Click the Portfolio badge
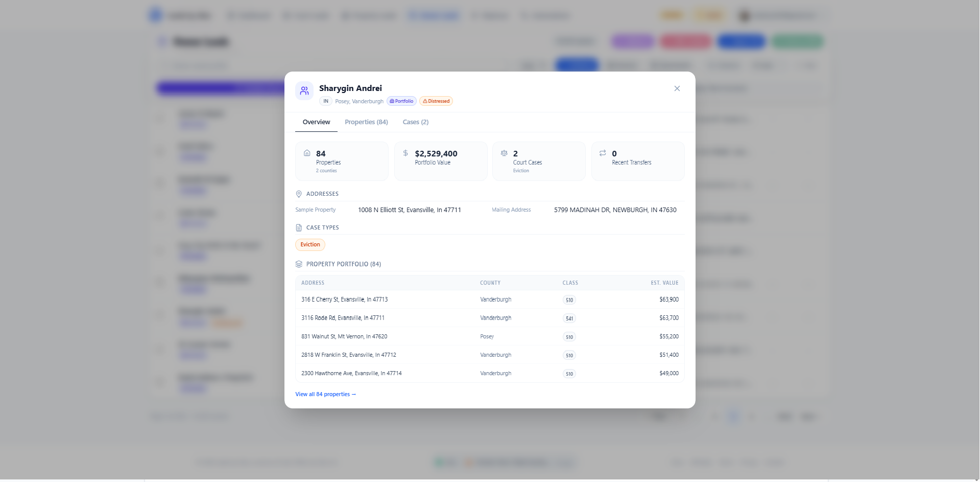The width and height of the screenshot is (980, 482). click(401, 101)
